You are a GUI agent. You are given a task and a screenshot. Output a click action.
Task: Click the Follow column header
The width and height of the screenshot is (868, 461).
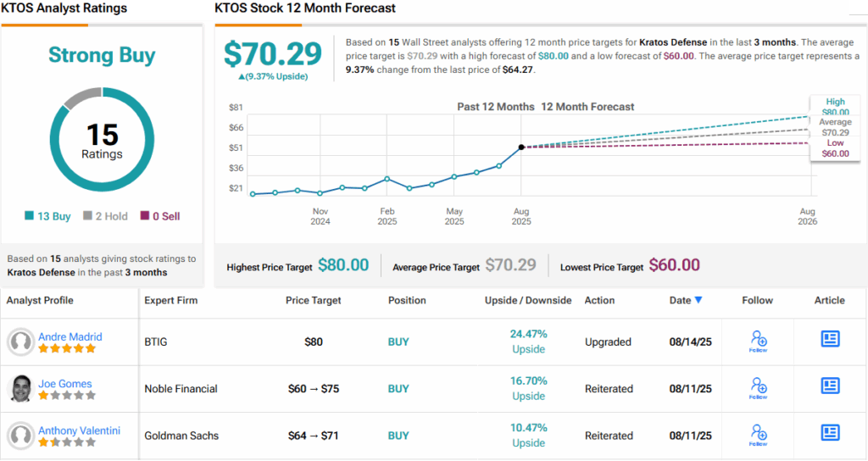(x=757, y=300)
